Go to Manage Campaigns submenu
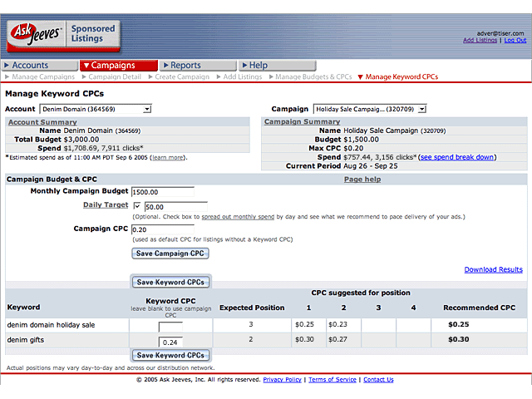This screenshot has height=399, width=532. (x=43, y=76)
